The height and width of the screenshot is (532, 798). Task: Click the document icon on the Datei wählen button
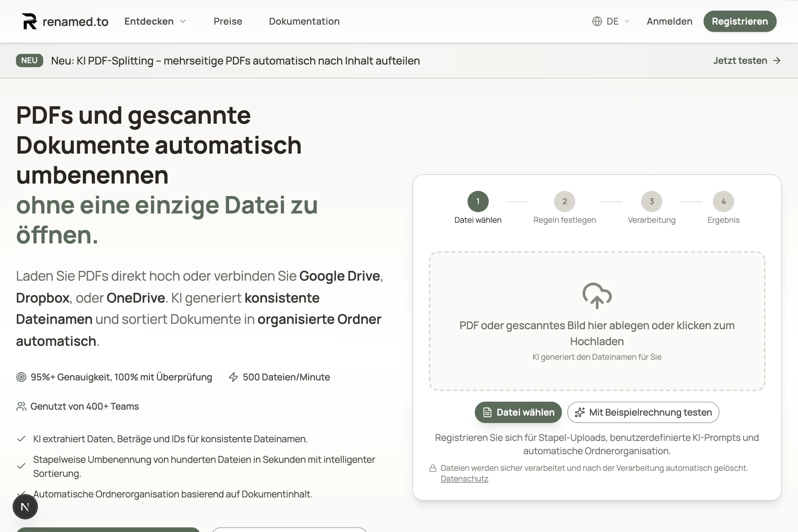(487, 412)
